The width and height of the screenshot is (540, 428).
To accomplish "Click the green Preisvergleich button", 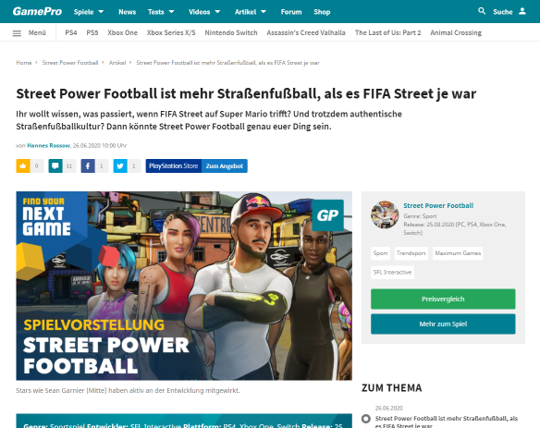I will click(443, 299).
